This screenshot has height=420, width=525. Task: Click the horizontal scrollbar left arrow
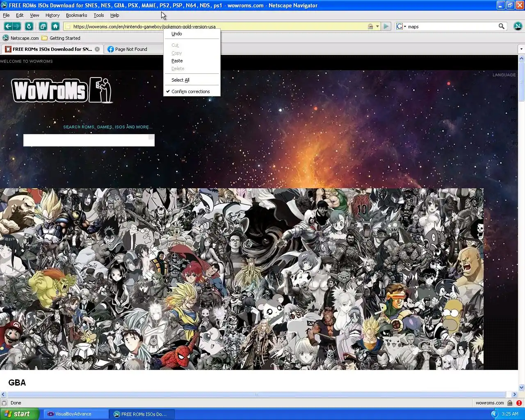coord(3,394)
